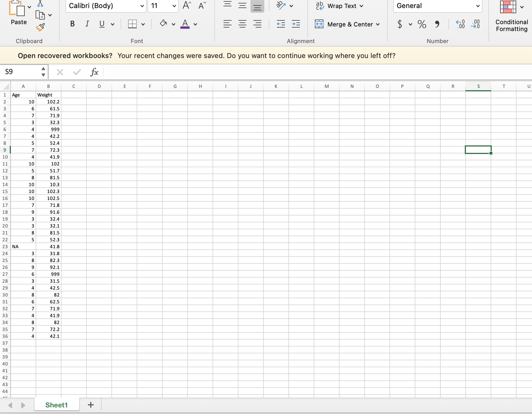
Task: Expand the Paste options arrow
Action: (x=29, y=7)
